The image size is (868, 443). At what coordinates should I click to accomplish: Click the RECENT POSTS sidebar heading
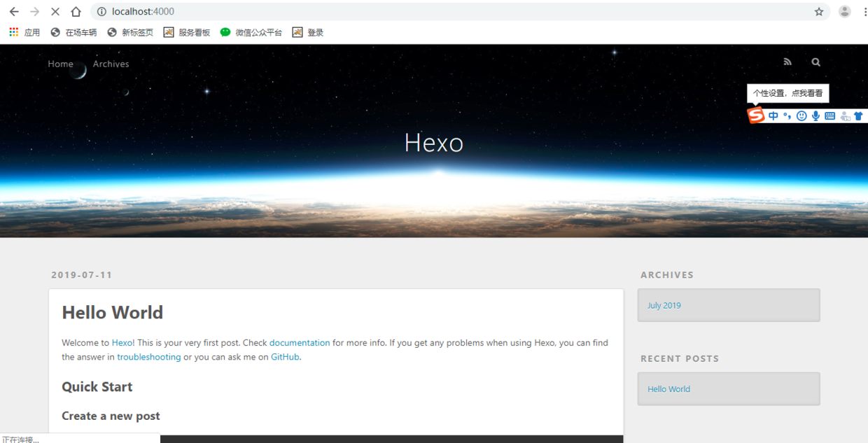tap(680, 358)
